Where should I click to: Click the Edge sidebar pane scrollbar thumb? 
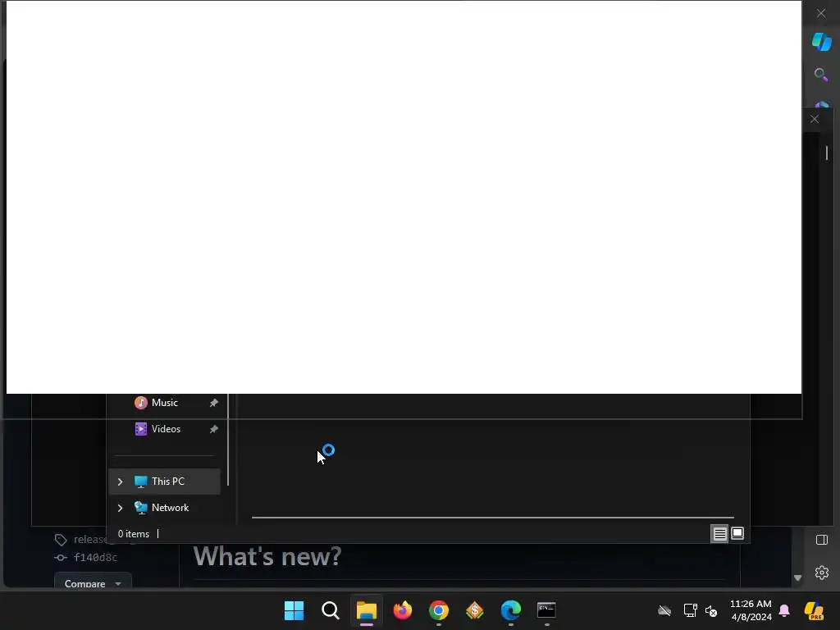[827, 153]
